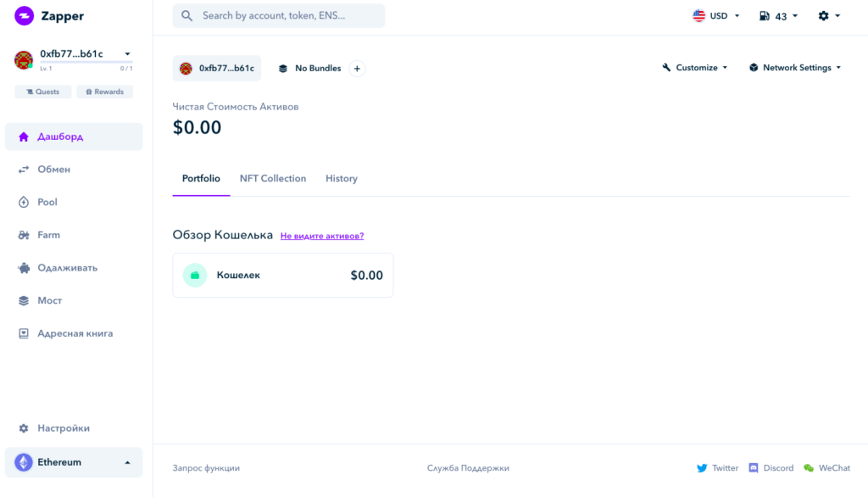Expand the Ethereum network selector
This screenshot has width=868, height=497.
click(x=74, y=462)
